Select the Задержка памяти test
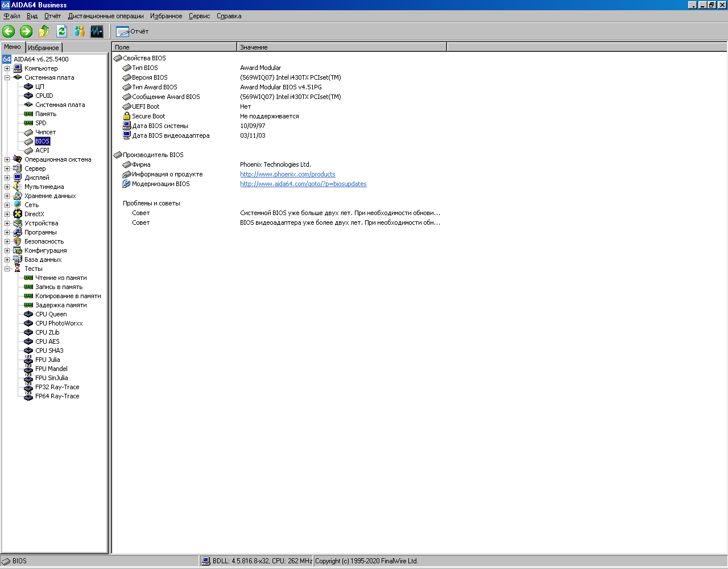This screenshot has height=569, width=728. pyautogui.click(x=61, y=305)
